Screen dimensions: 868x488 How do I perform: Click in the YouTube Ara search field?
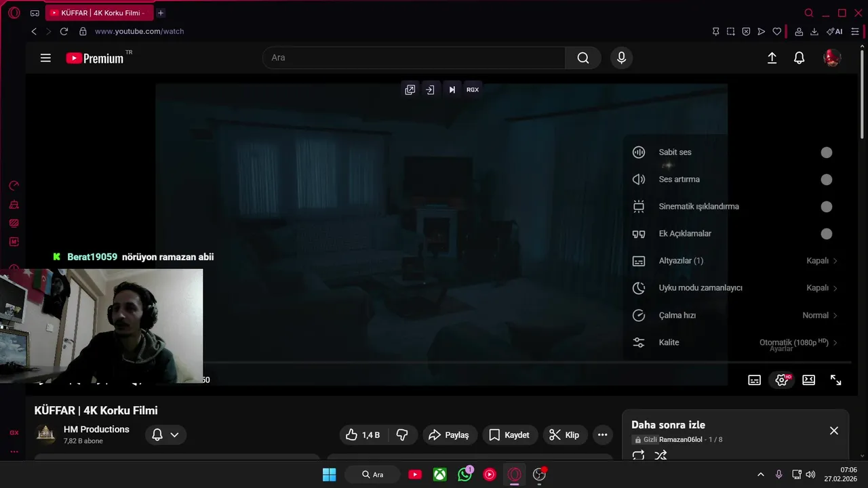(414, 58)
